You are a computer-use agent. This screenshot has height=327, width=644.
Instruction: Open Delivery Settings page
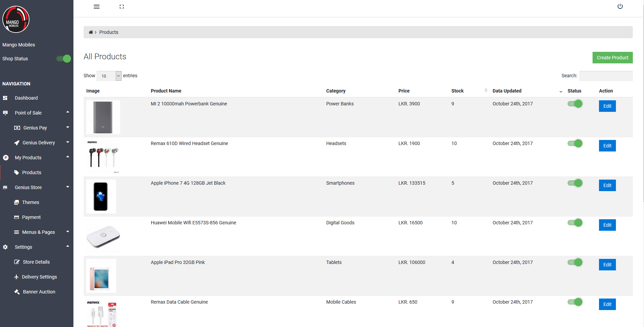[39, 277]
